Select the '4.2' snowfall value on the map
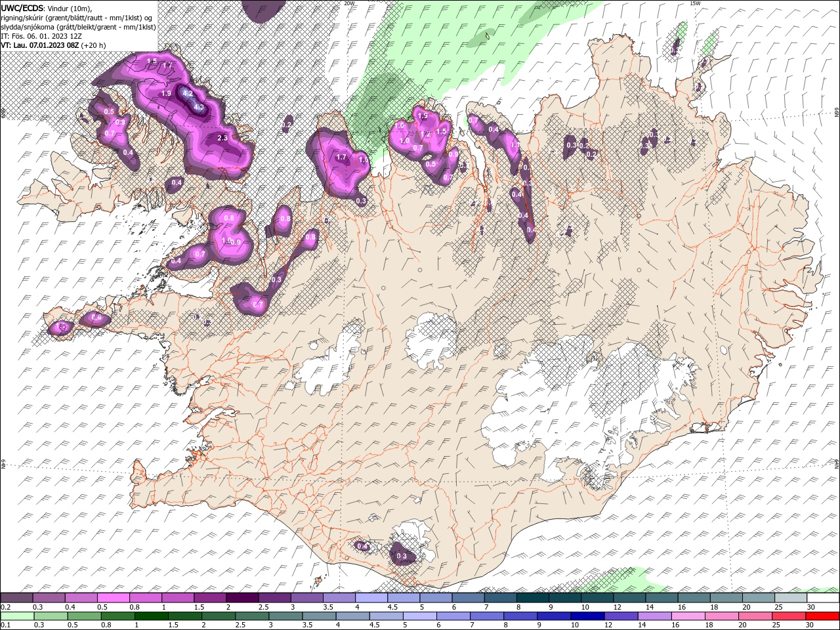 coord(188,93)
